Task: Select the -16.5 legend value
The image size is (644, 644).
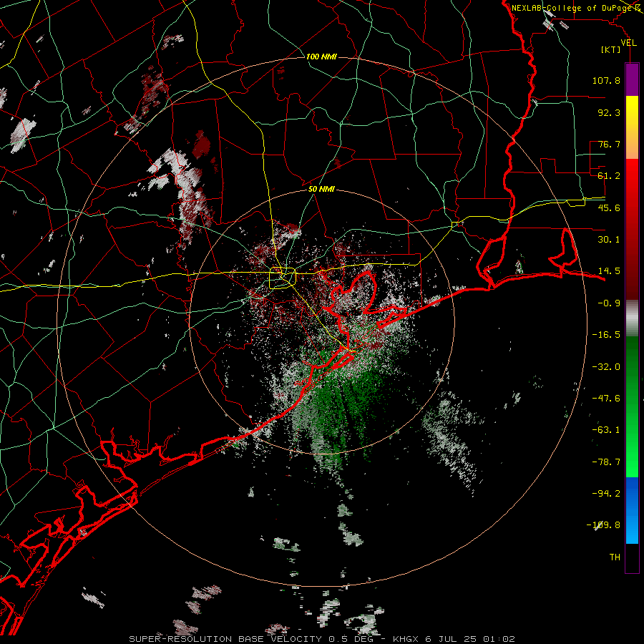Action: point(606,335)
